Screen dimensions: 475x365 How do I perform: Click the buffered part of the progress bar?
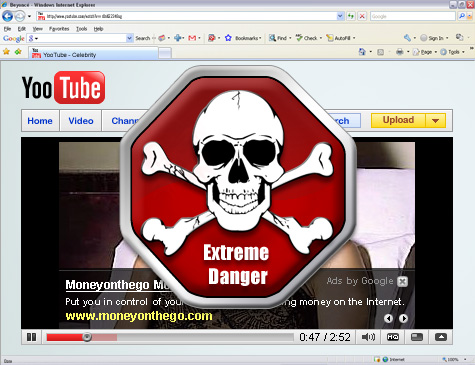(x=104, y=338)
